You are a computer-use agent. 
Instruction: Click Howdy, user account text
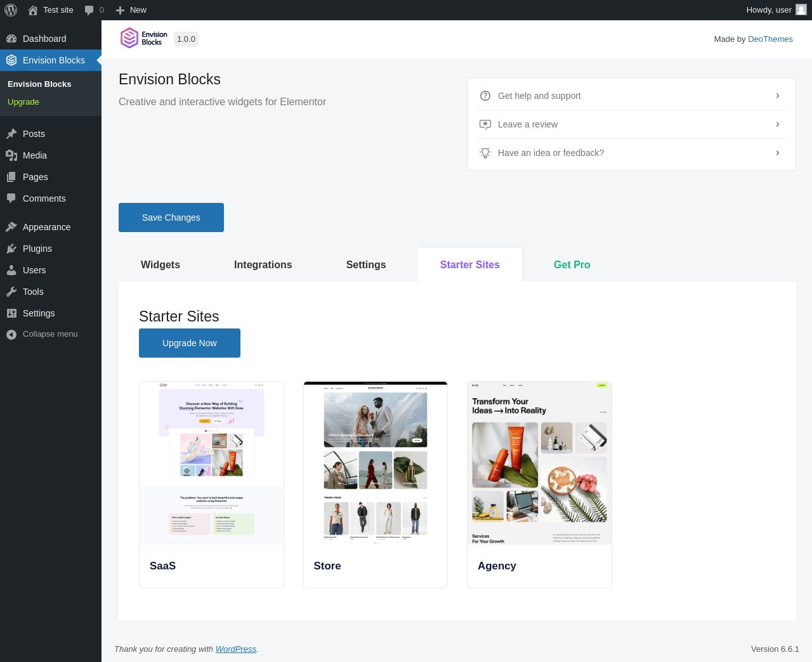(769, 10)
